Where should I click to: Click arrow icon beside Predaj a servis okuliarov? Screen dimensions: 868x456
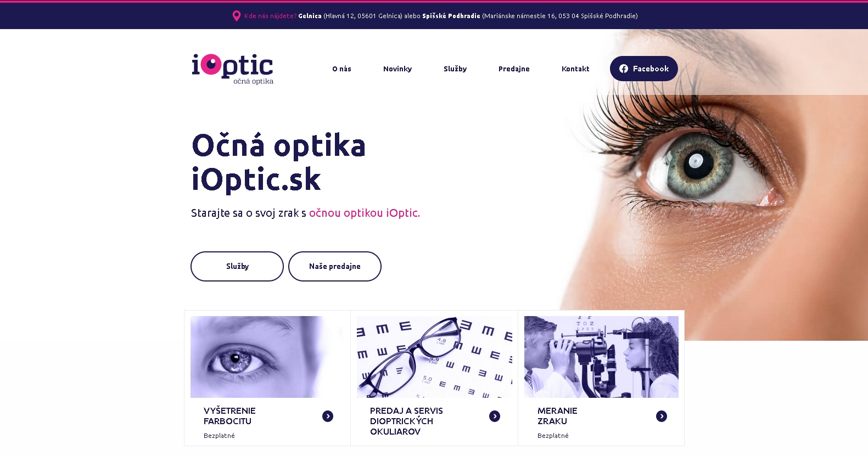(x=495, y=416)
